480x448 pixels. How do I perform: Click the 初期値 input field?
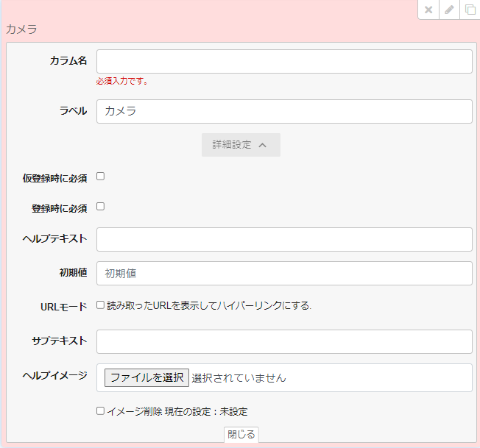click(x=284, y=273)
